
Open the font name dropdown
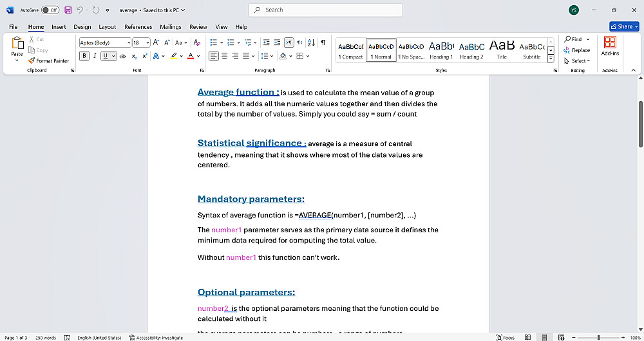tap(128, 42)
